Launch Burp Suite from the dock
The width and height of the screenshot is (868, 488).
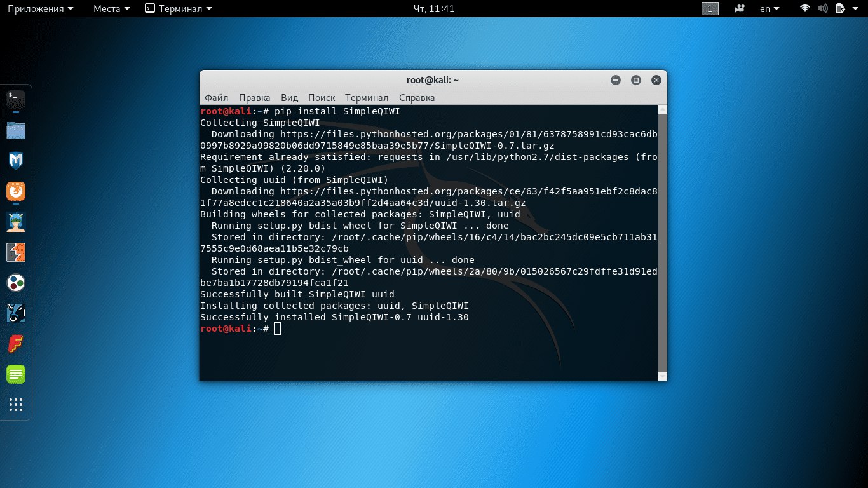coord(16,252)
